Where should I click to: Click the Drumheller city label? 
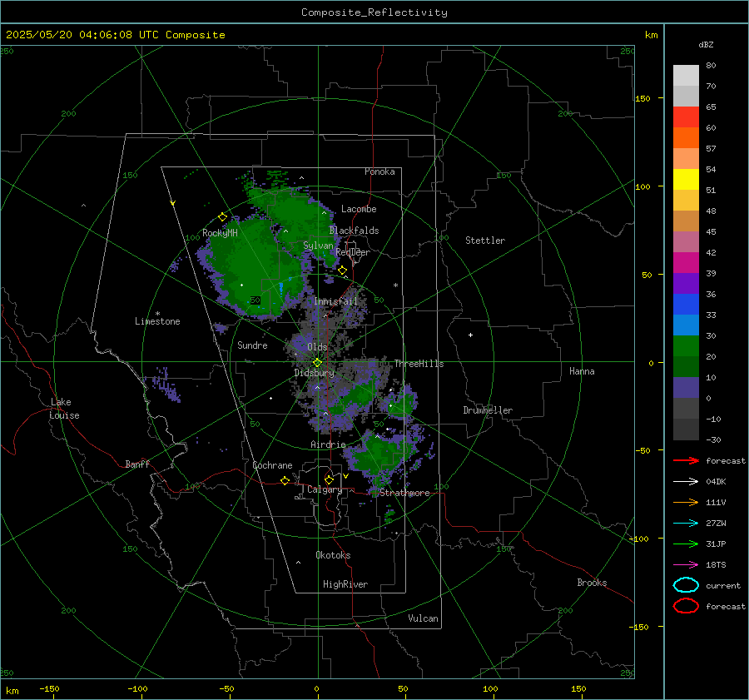point(488,410)
